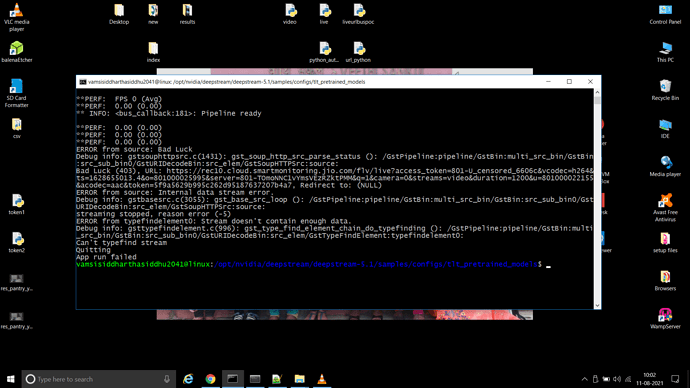Viewport: 690px width, 388px height.
Task: Open the Desktop folder icon
Action: coord(119,14)
